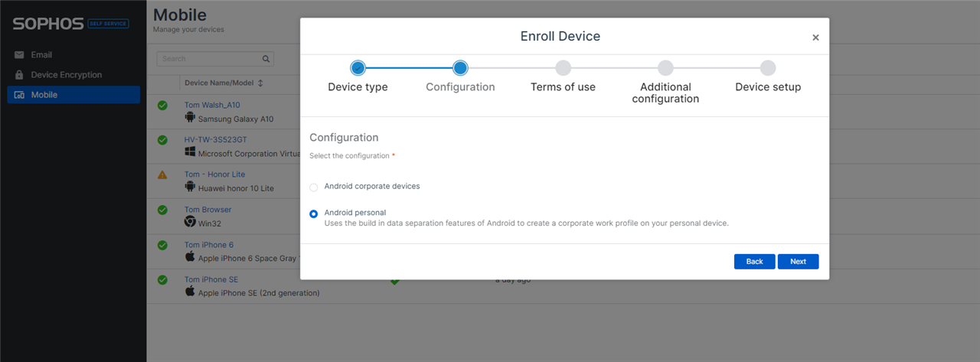980x362 pixels.
Task: Open Tom - Honor Lite device link
Action: (214, 174)
